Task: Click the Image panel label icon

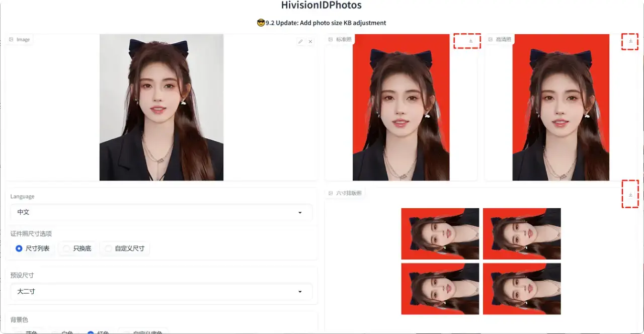Action: (x=11, y=40)
